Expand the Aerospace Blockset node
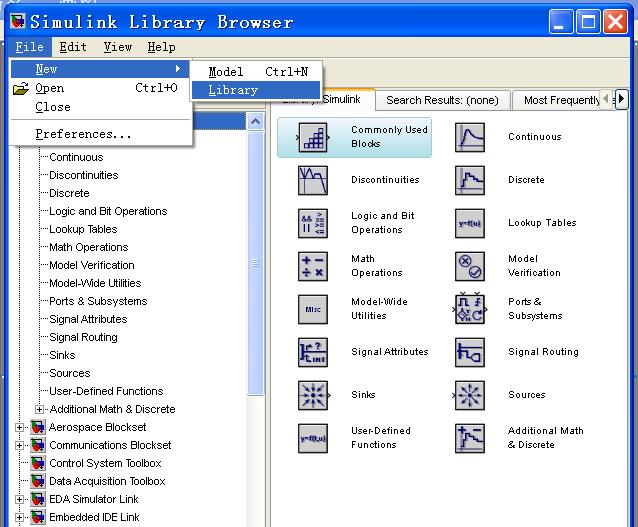This screenshot has height=527, width=638. (19, 427)
